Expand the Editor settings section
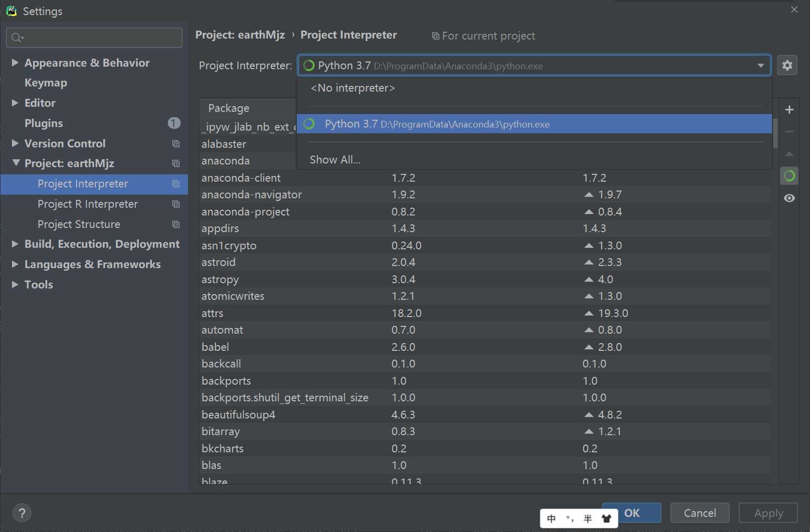 coord(15,103)
